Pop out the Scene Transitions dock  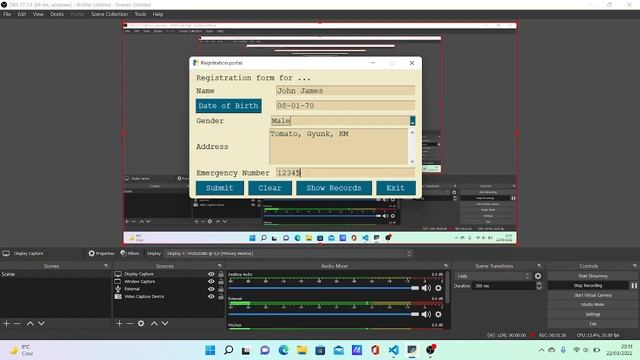(x=539, y=266)
